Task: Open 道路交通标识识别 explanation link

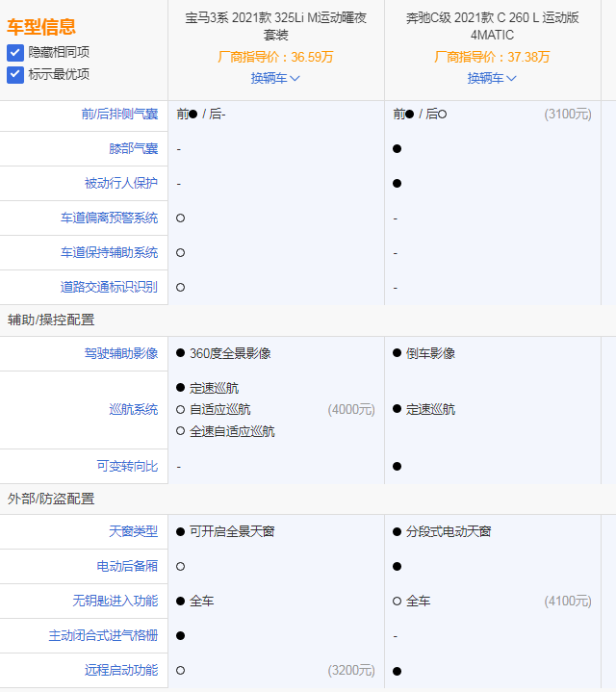Action: [x=109, y=287]
